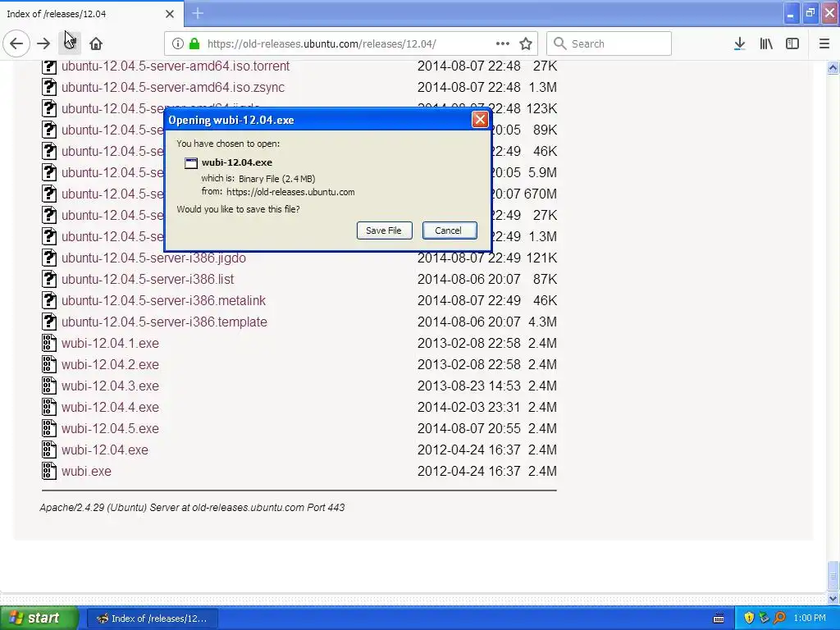The width and height of the screenshot is (840, 630).
Task: Open ubuntu-12.04.5-server-i386.template link
Action: coord(164,322)
